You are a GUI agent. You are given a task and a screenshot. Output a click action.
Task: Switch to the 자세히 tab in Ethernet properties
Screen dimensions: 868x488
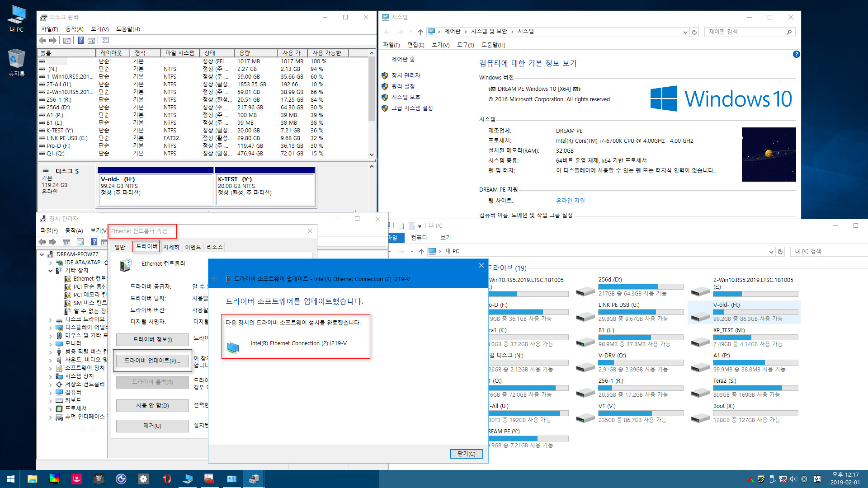171,247
